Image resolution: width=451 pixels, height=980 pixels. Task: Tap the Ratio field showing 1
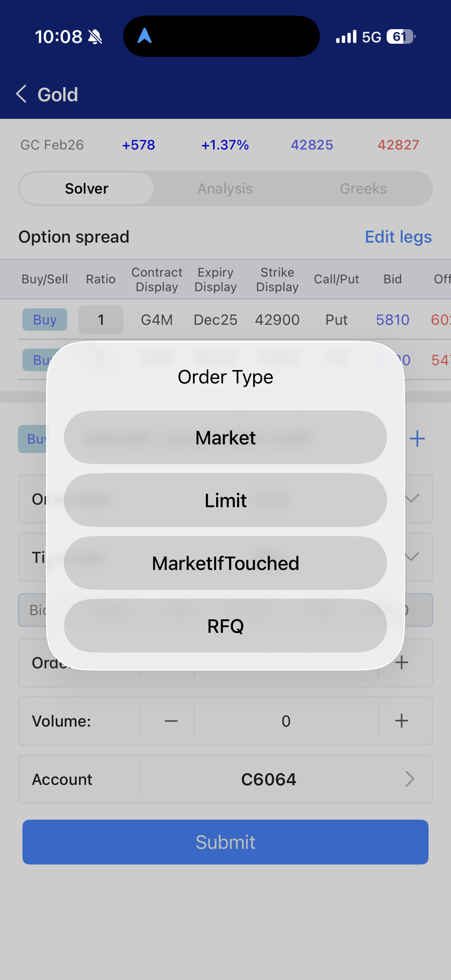[101, 320]
